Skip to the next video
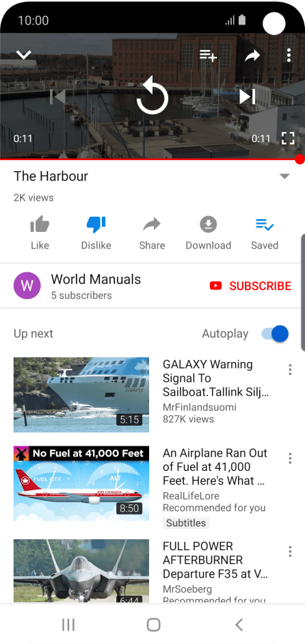 tap(247, 96)
